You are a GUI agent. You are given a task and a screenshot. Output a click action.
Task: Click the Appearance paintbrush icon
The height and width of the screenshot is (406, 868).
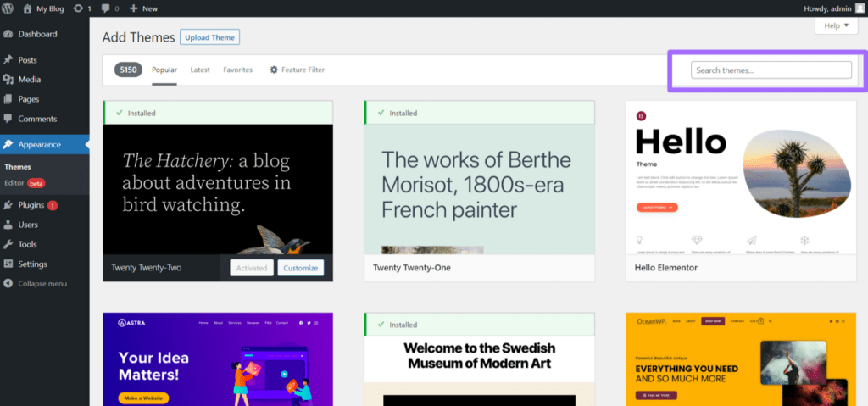[x=8, y=145]
